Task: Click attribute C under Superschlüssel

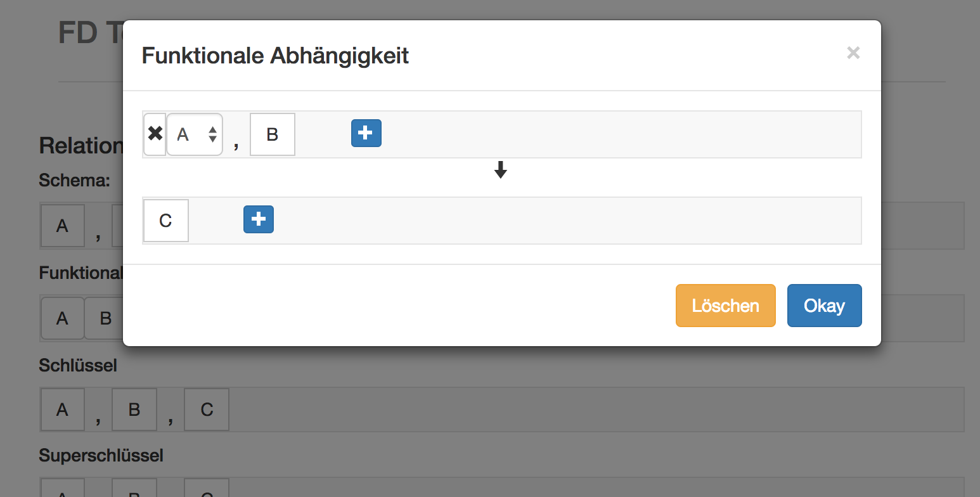Action: coord(207,489)
